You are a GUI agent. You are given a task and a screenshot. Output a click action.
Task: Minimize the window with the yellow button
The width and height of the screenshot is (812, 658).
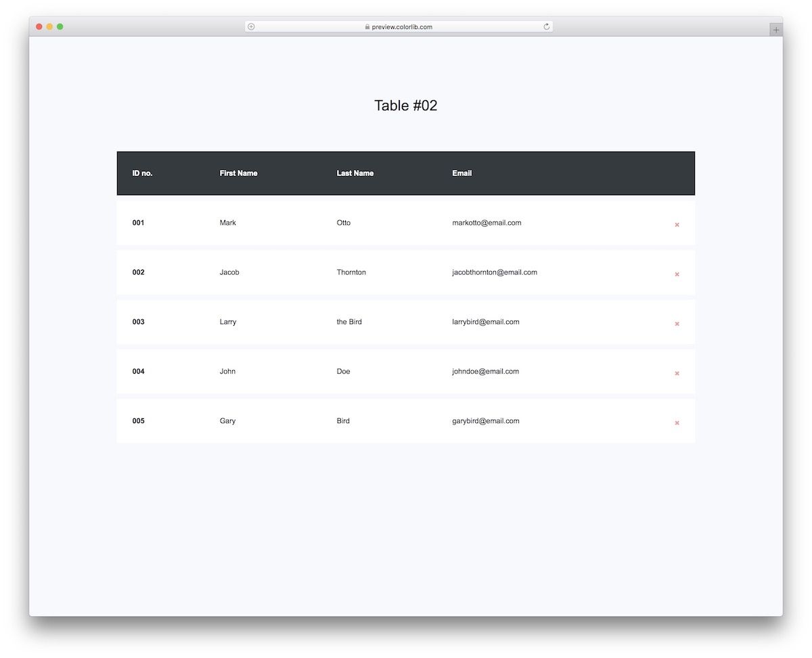tap(49, 26)
